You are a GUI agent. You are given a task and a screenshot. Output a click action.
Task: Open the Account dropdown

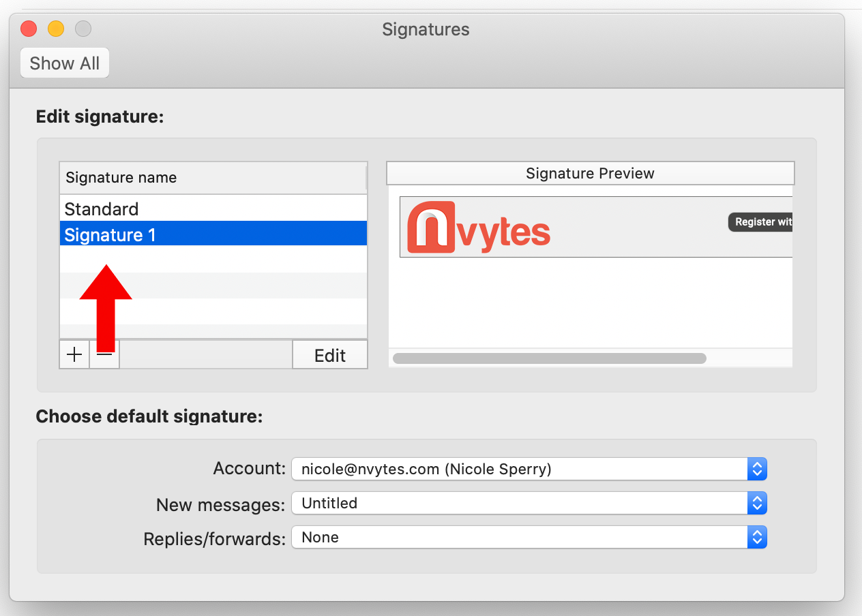click(529, 469)
